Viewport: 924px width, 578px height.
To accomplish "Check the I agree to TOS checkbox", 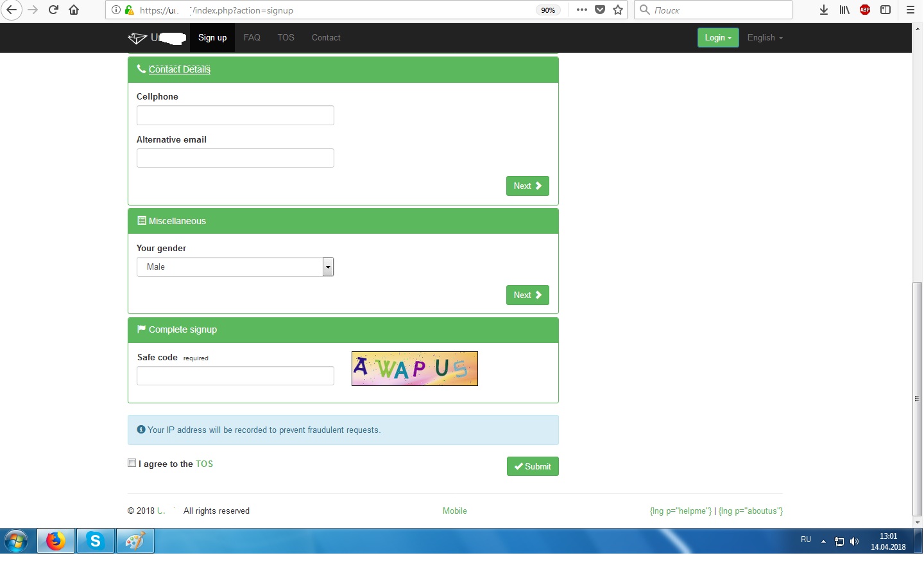I will pyautogui.click(x=132, y=463).
